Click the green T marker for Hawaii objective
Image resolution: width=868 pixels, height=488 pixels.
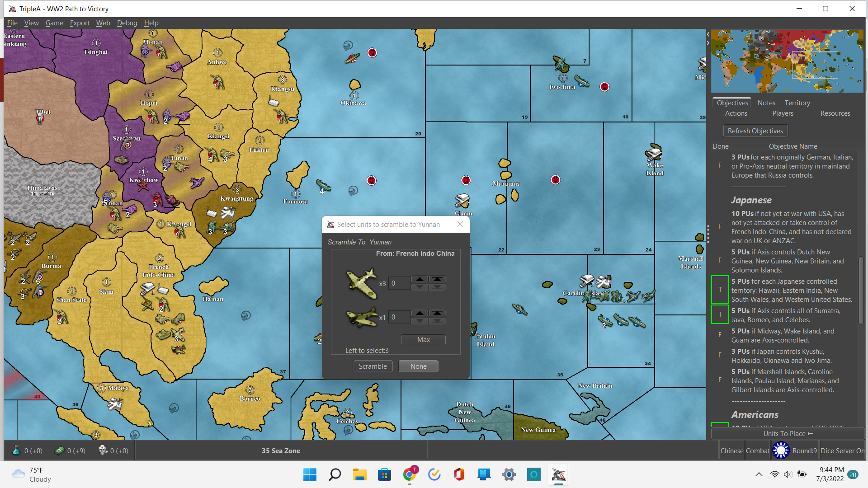(720, 290)
